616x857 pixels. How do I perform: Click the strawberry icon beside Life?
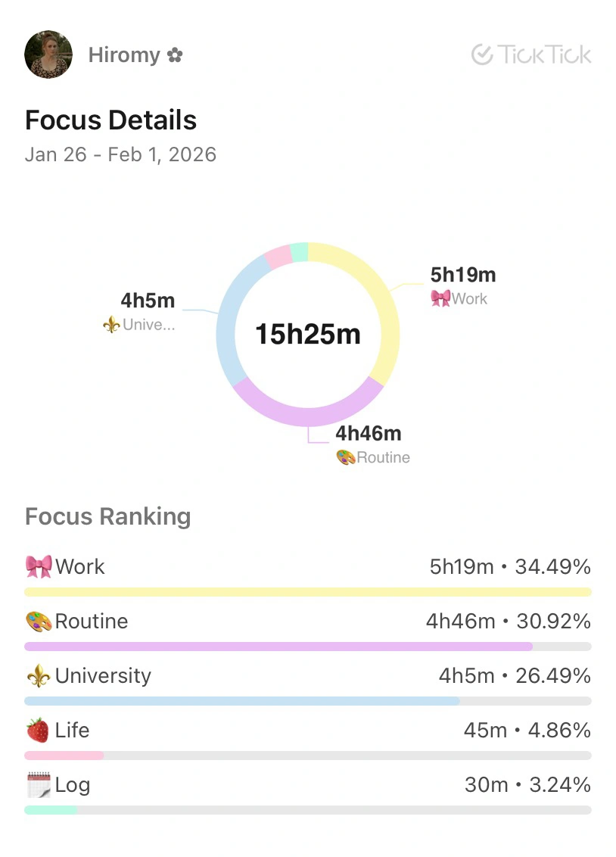pyautogui.click(x=38, y=731)
